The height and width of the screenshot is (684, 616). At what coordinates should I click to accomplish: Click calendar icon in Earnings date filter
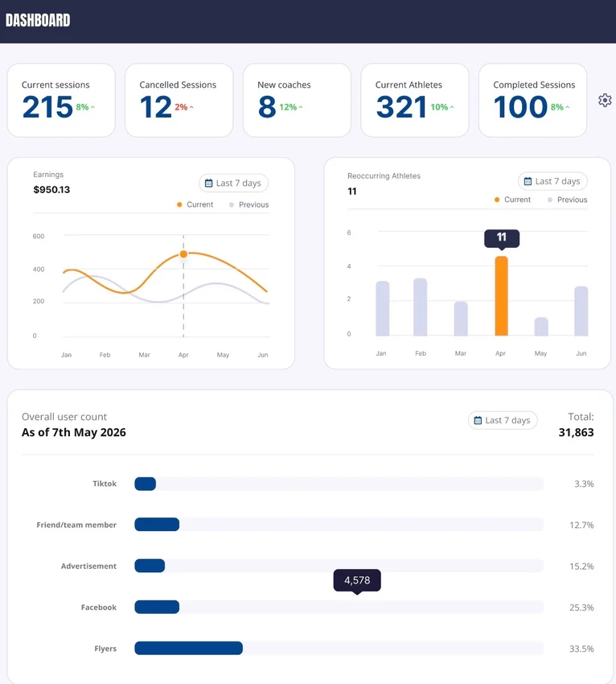[209, 183]
